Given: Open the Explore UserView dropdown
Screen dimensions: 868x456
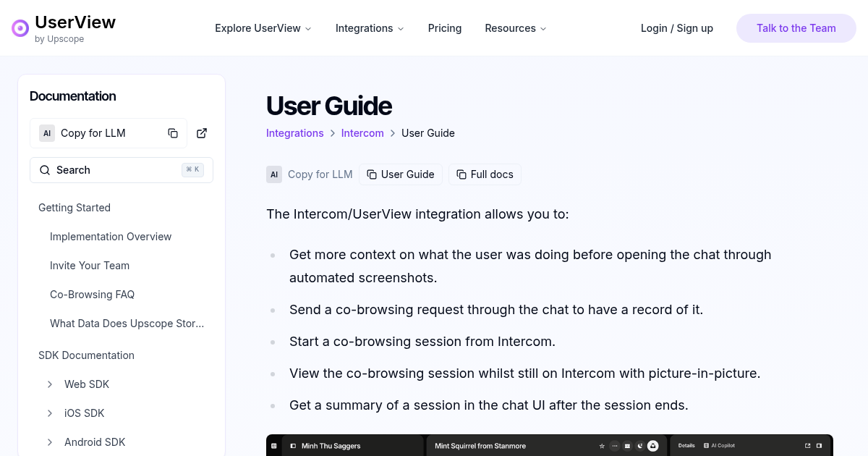Looking at the screenshot, I should pos(263,28).
